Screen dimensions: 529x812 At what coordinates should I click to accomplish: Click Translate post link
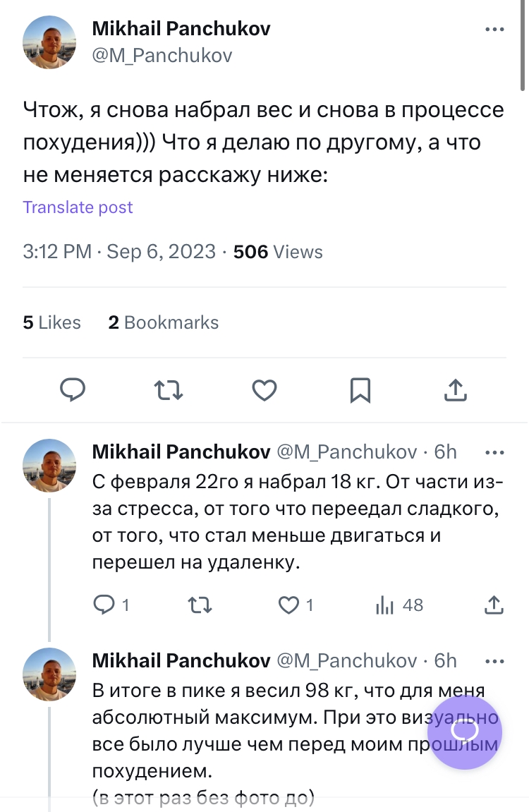(x=78, y=207)
